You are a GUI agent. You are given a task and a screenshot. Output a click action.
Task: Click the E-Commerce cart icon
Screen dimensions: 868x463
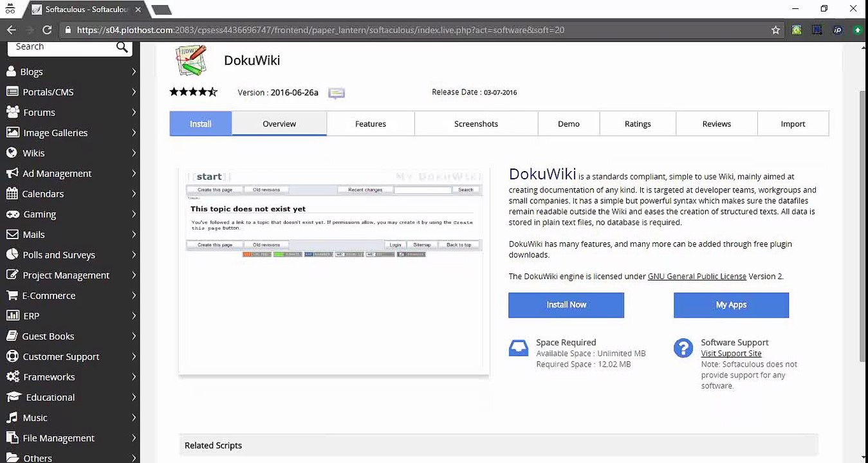12,295
